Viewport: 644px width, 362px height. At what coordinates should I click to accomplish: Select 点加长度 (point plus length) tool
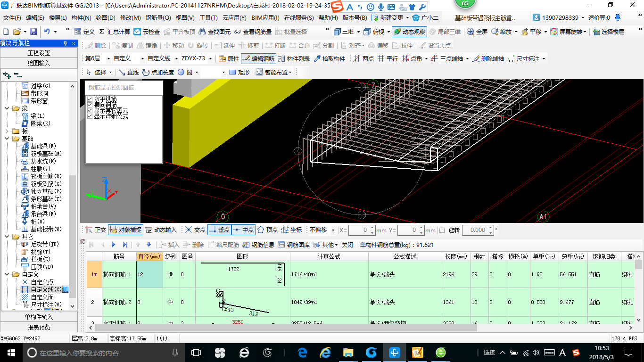tap(157, 72)
